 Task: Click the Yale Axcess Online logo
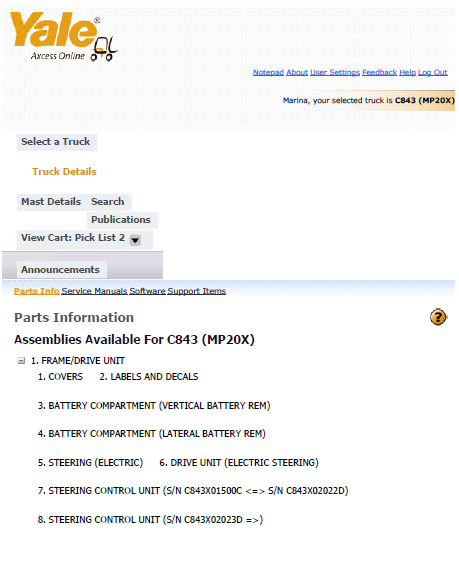pyautogui.click(x=63, y=36)
